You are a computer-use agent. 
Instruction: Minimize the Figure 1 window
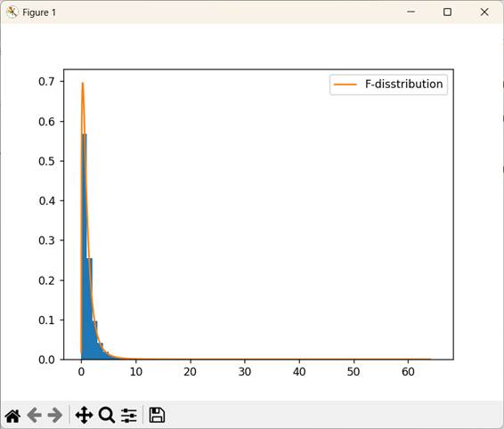pos(411,12)
